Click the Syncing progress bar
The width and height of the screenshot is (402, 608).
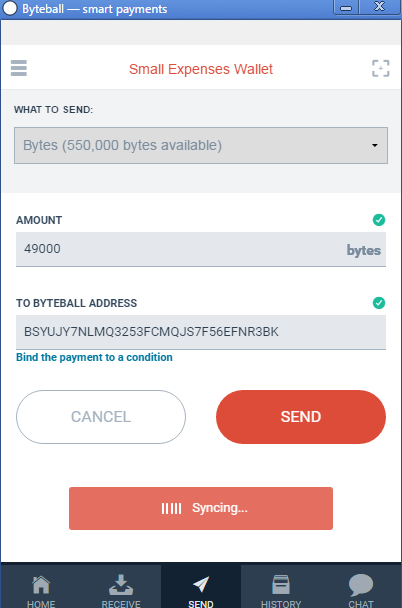coord(201,508)
